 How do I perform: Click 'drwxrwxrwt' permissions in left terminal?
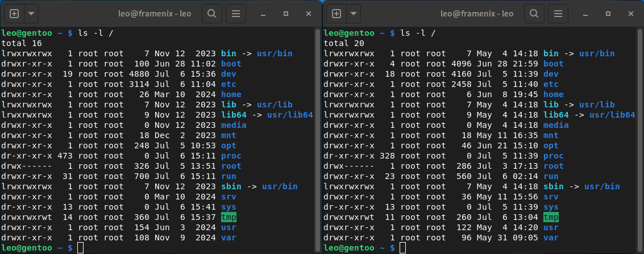(27, 217)
